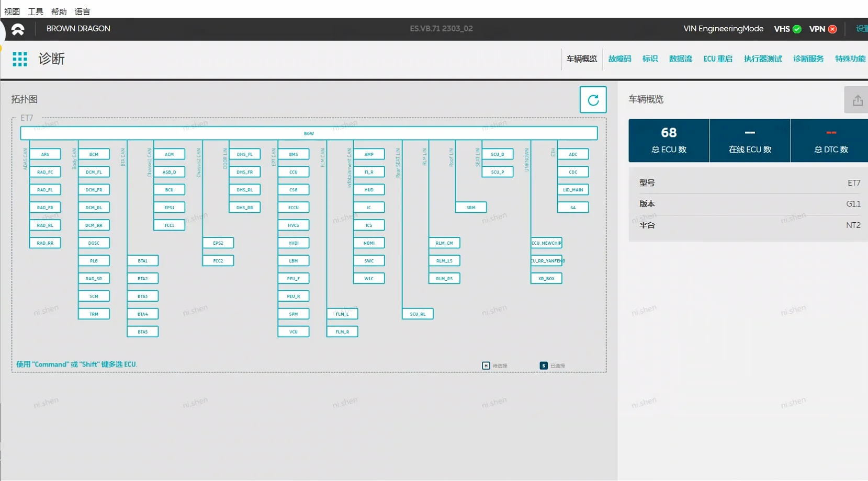Click the 总 DTC 数 tile
This screenshot has width=868, height=481.
pos(830,141)
